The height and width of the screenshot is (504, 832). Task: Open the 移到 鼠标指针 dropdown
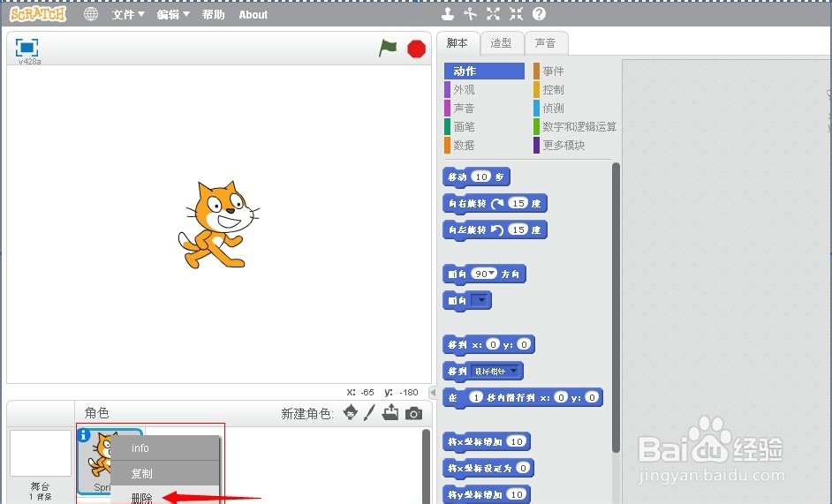coord(495,372)
